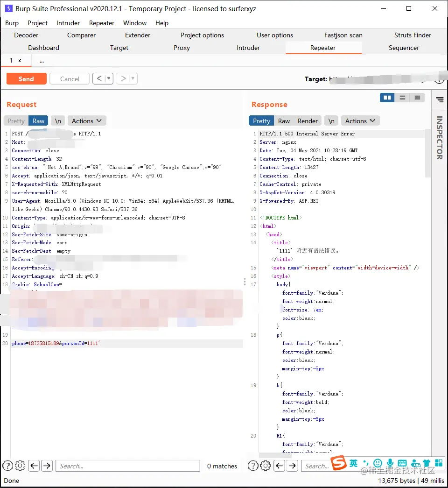Switch to the Extender tab
This screenshot has width=448, height=488.
tap(138, 35)
